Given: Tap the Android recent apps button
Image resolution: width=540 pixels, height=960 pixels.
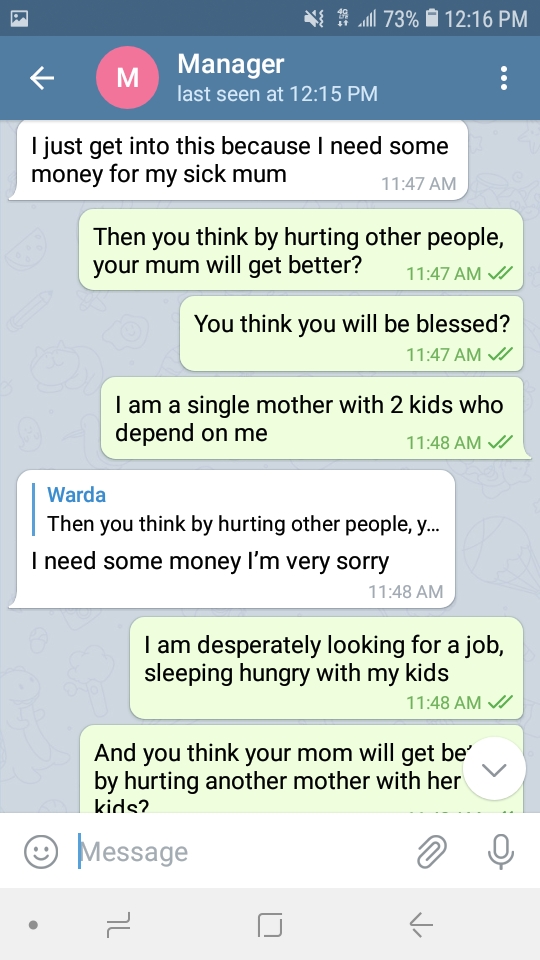Looking at the screenshot, I should (118, 924).
